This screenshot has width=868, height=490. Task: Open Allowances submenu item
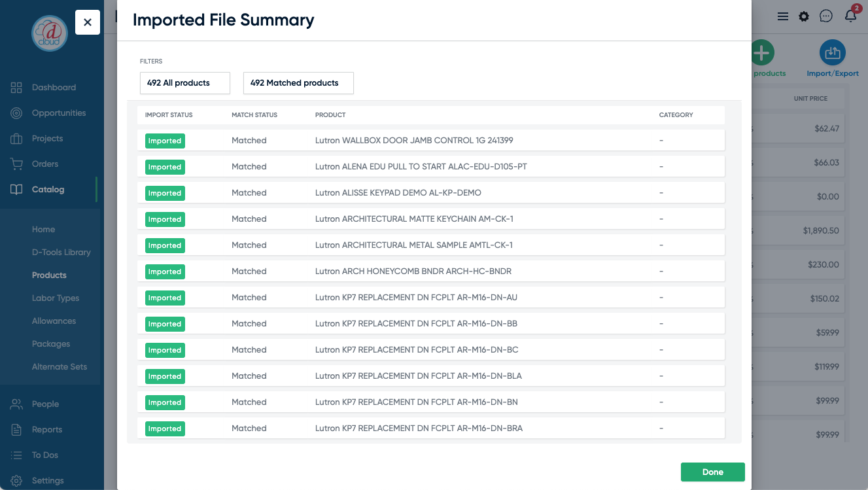pos(54,321)
